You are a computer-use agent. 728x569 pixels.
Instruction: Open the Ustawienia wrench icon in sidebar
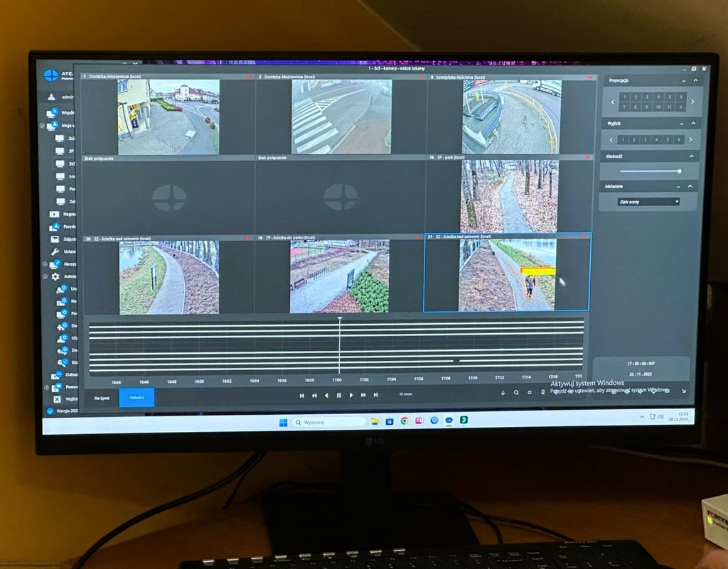point(55,252)
